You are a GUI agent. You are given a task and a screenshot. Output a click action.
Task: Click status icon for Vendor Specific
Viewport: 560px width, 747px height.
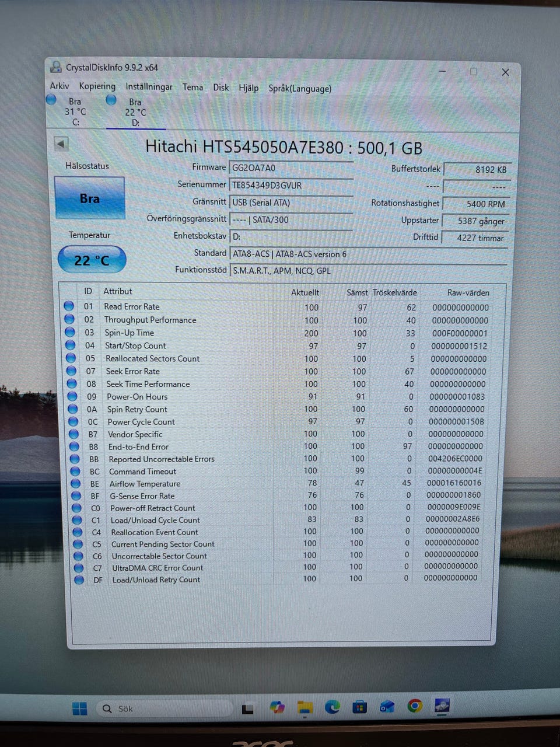(74, 434)
